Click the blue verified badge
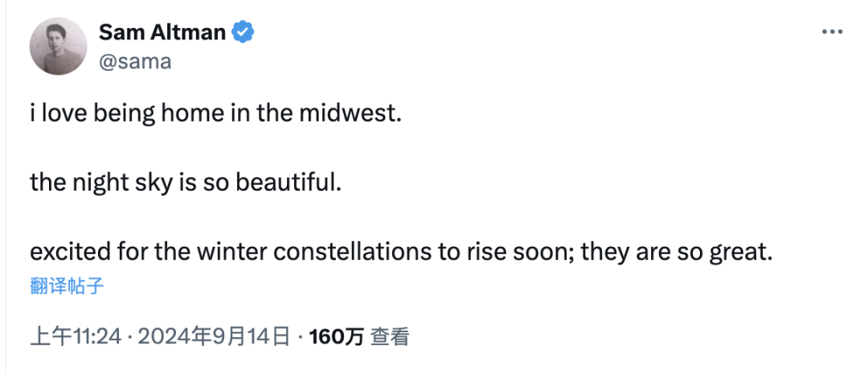The width and height of the screenshot is (868, 374). click(x=244, y=32)
